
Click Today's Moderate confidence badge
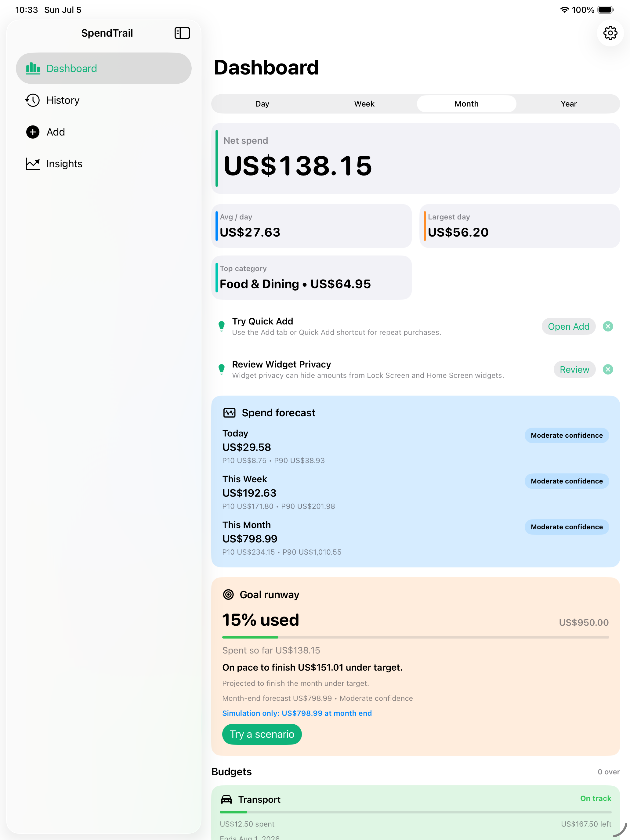(x=567, y=436)
